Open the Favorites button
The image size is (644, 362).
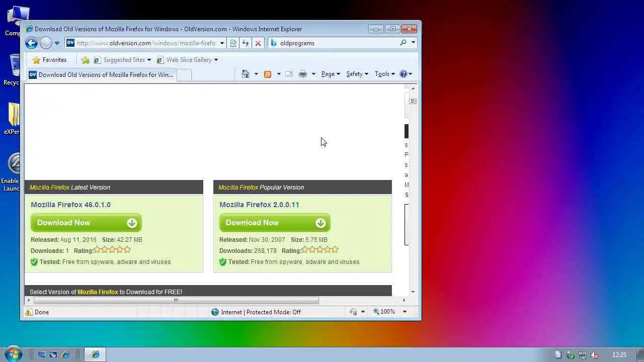(x=49, y=60)
